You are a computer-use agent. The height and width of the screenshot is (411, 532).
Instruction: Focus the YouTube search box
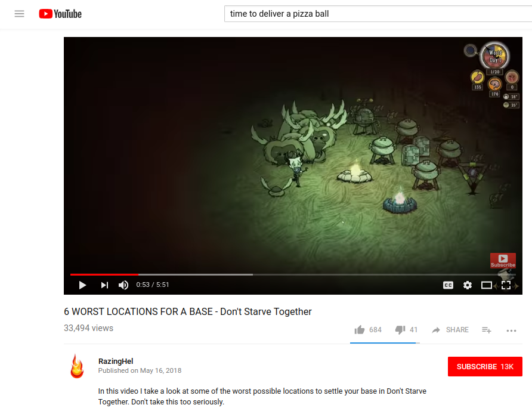coord(378,14)
